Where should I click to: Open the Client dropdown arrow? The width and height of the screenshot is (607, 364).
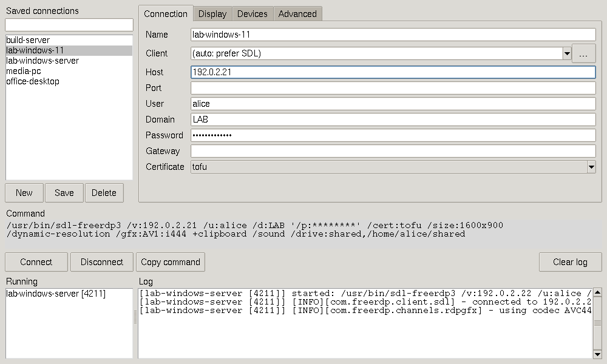tap(567, 53)
